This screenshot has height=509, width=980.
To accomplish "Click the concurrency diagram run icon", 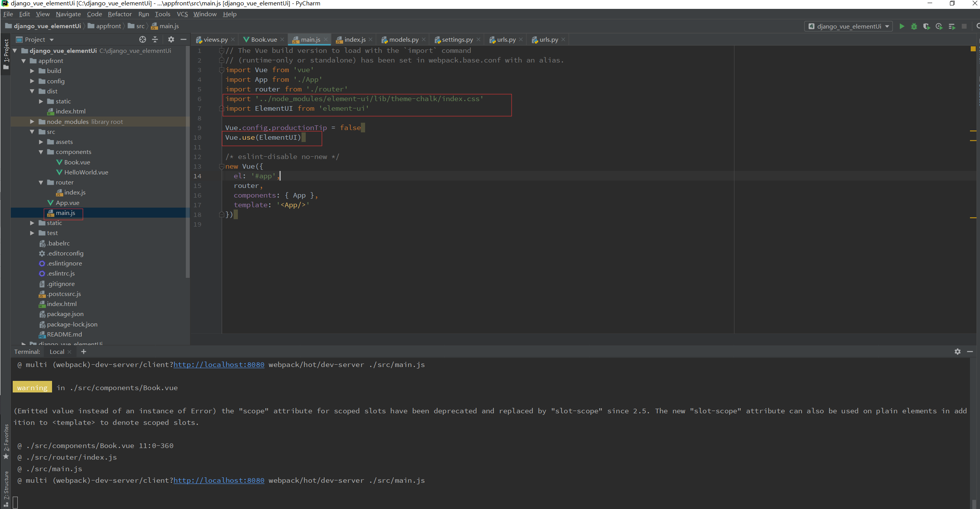I will tap(952, 26).
